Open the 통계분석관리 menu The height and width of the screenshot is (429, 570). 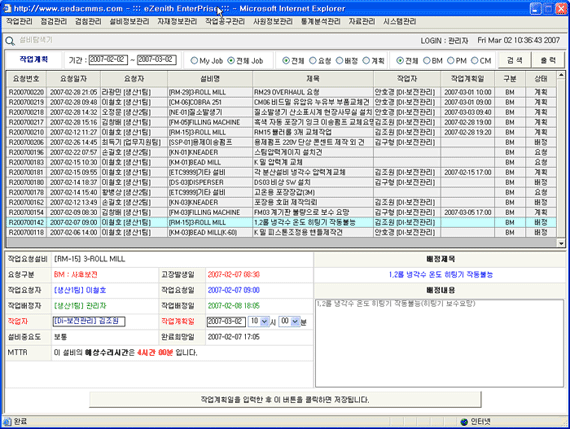tap(321, 21)
